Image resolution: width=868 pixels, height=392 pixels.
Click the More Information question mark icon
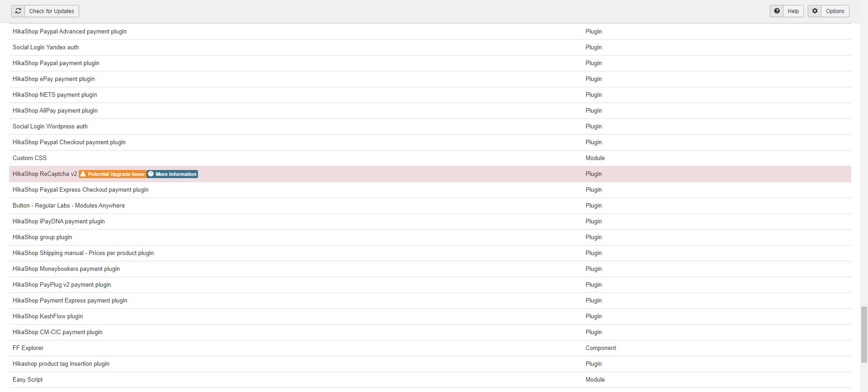tap(151, 174)
